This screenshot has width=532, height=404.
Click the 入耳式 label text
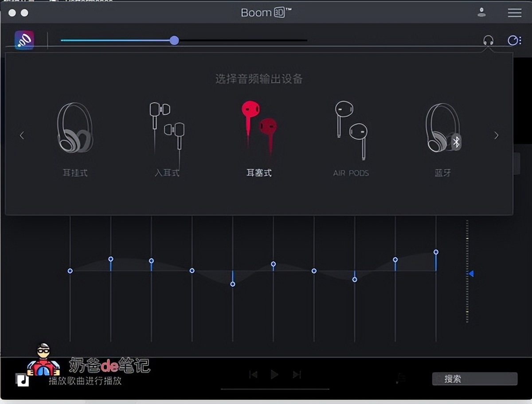point(167,173)
